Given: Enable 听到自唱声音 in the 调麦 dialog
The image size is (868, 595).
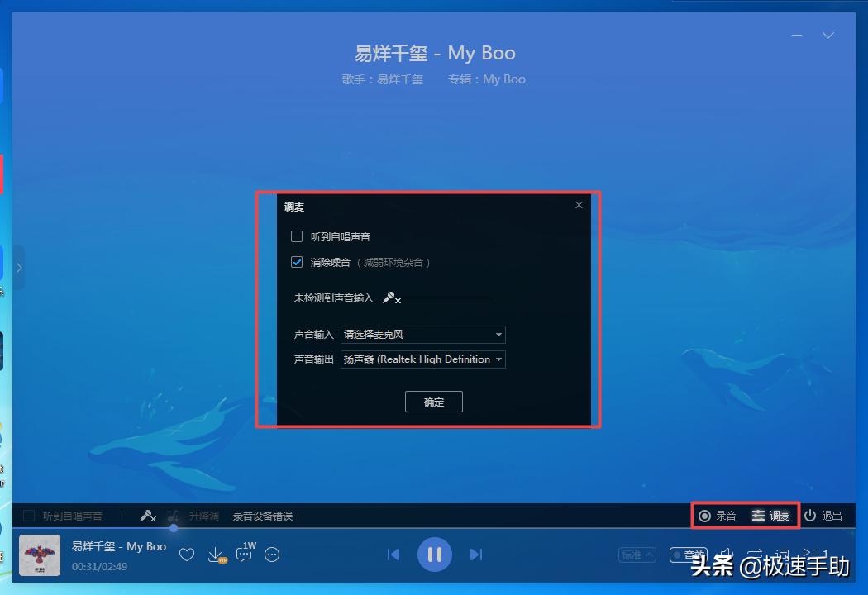Looking at the screenshot, I should pyautogui.click(x=296, y=236).
